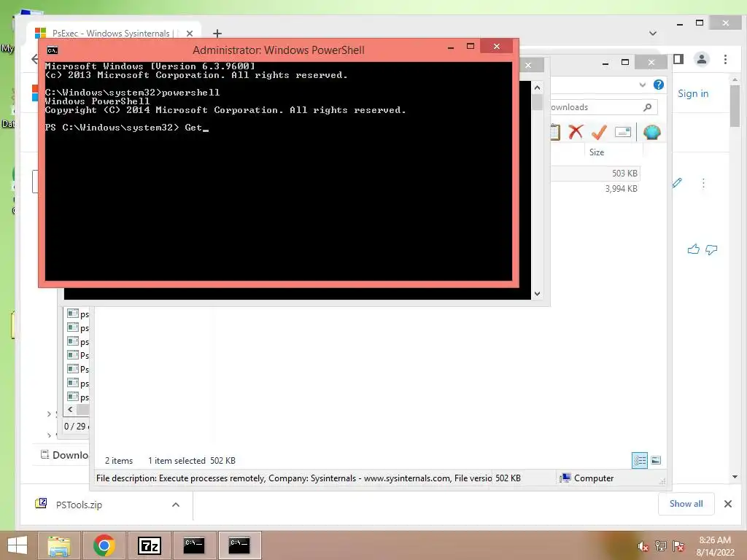Image resolution: width=747 pixels, height=560 pixels.
Task: Click the background console's scroll-down arrow
Action: pyautogui.click(x=538, y=294)
